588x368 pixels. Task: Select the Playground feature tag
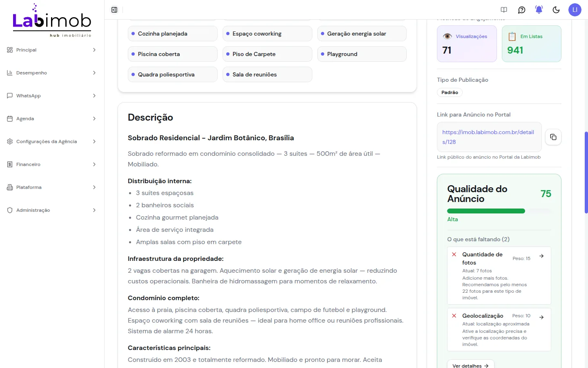click(362, 54)
